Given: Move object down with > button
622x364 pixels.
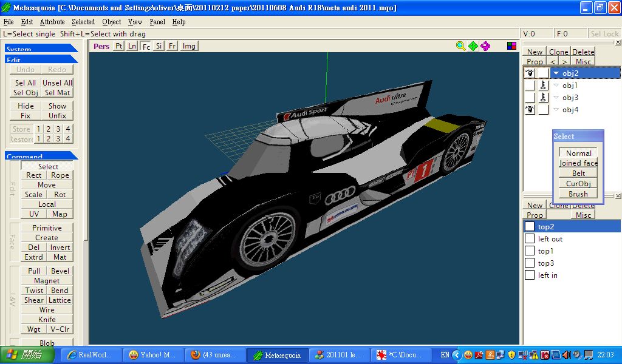Looking at the screenshot, I should click(564, 61).
